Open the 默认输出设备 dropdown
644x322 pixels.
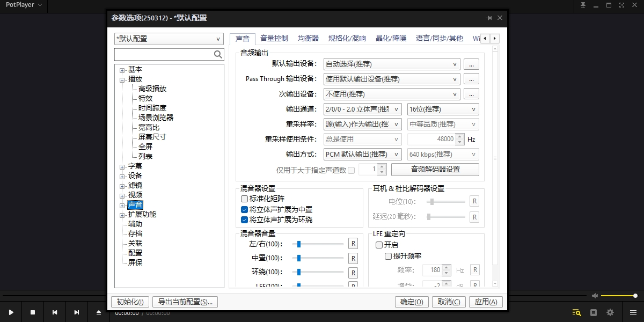pos(392,64)
